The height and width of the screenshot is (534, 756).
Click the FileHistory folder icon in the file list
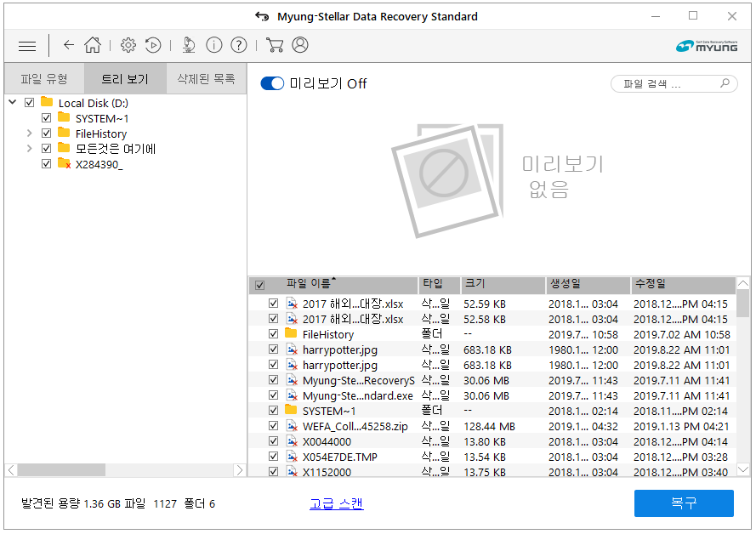pyautogui.click(x=291, y=333)
